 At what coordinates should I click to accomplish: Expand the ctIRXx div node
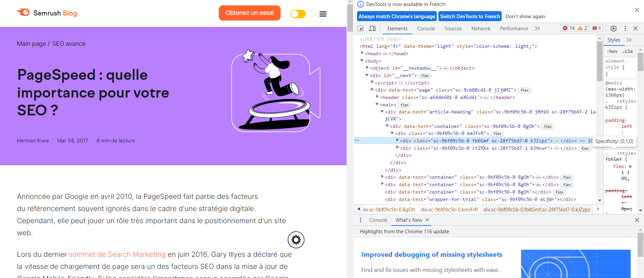[397, 148]
